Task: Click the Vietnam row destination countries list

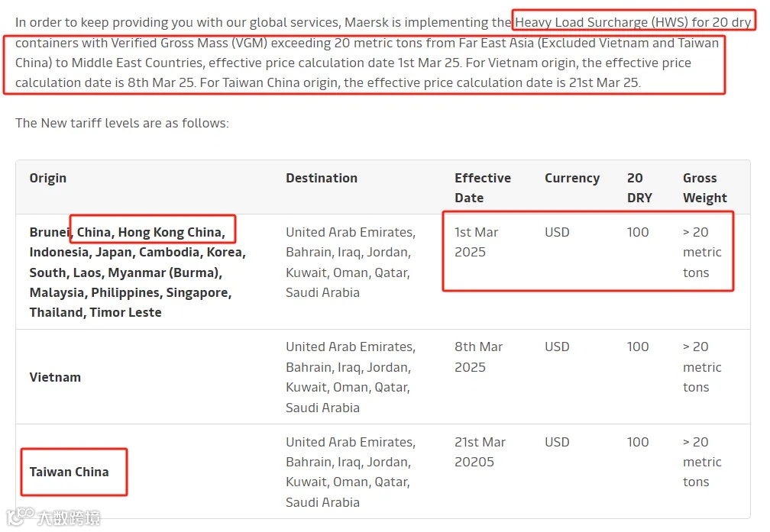Action: pyautogui.click(x=351, y=377)
